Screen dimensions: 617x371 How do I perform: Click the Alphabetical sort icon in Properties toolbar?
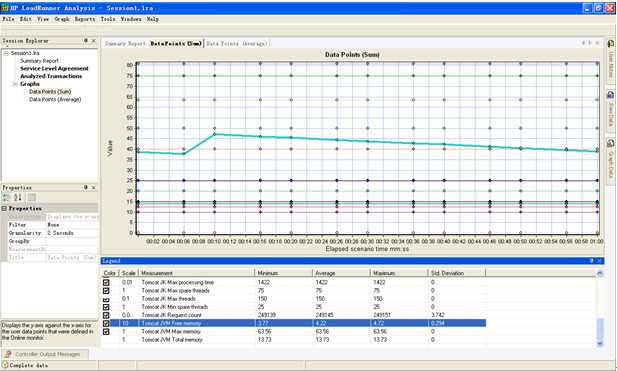point(18,197)
